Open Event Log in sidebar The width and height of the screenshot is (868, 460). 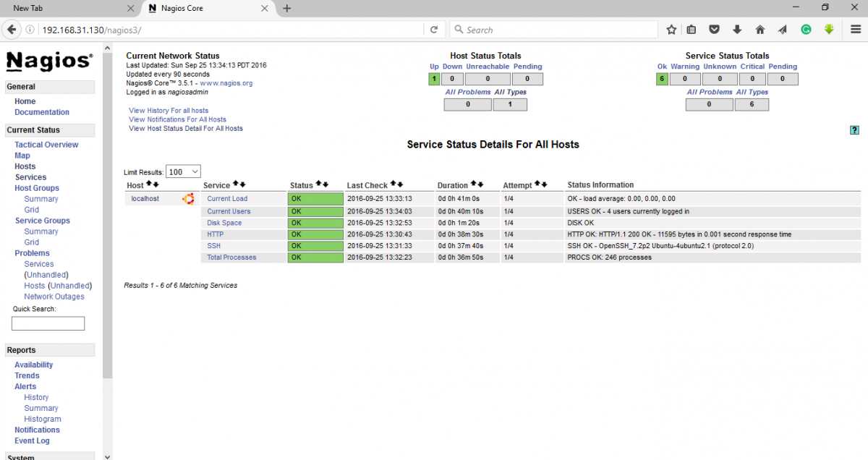(32, 440)
